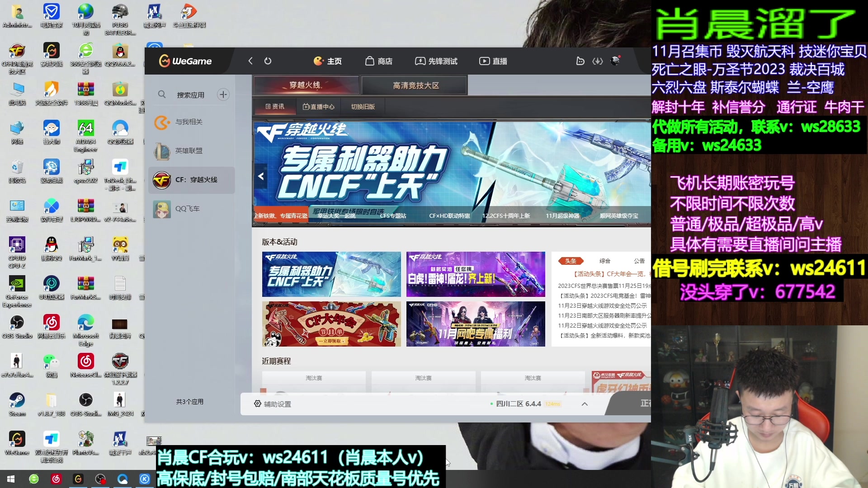Screen dimensions: 868x488
Task: Open the 鲁大师 desktop icon
Action: point(51,132)
